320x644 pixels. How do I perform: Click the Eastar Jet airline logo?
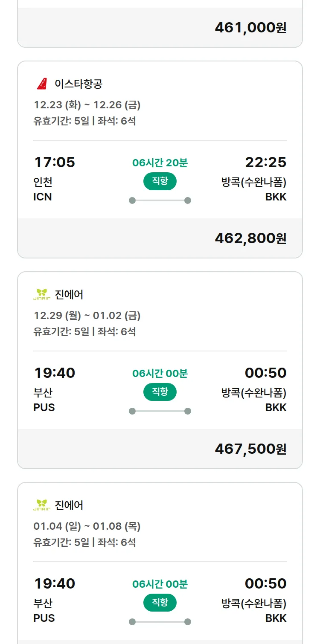pos(42,84)
